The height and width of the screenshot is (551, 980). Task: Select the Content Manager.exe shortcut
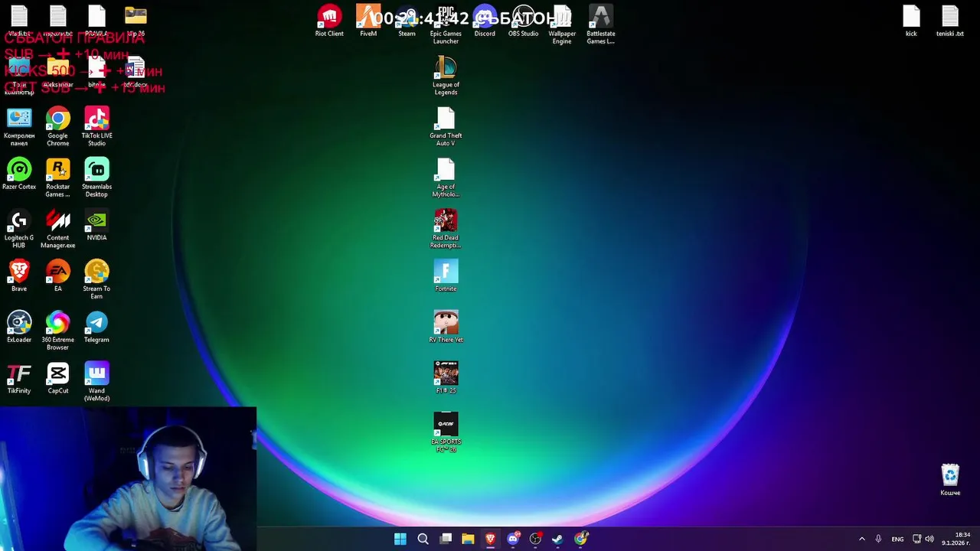(58, 229)
